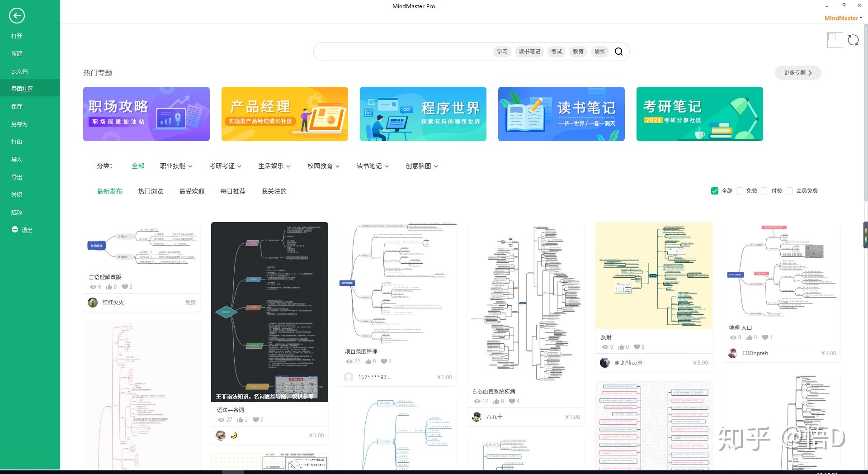Open the 产品经理 topic banner
Image resolution: width=868 pixels, height=474 pixels.
(285, 114)
